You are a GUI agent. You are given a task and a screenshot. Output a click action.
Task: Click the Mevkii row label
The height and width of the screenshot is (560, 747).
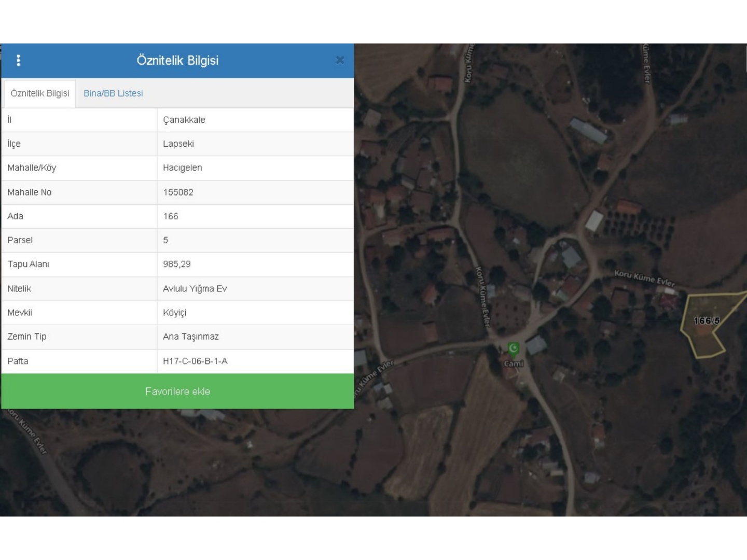20,313
